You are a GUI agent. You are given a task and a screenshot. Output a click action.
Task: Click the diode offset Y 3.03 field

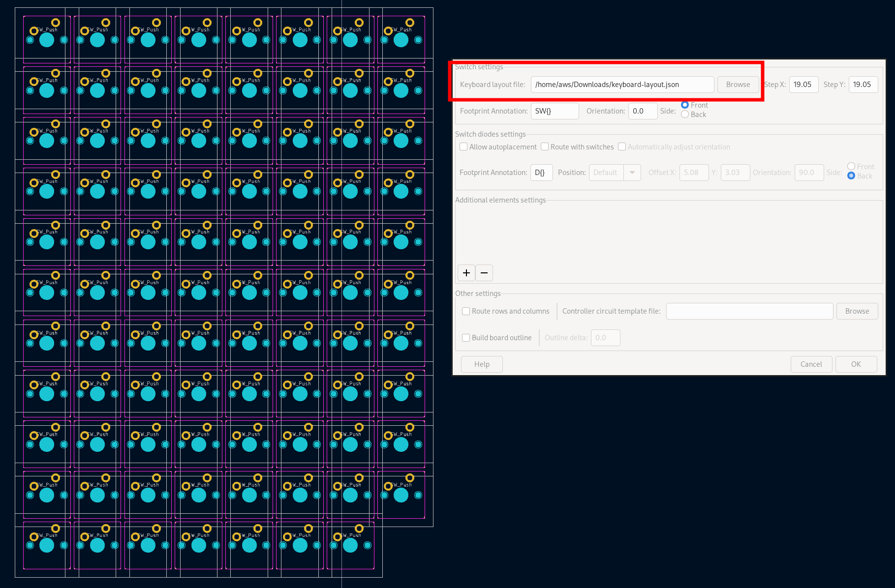tap(735, 173)
